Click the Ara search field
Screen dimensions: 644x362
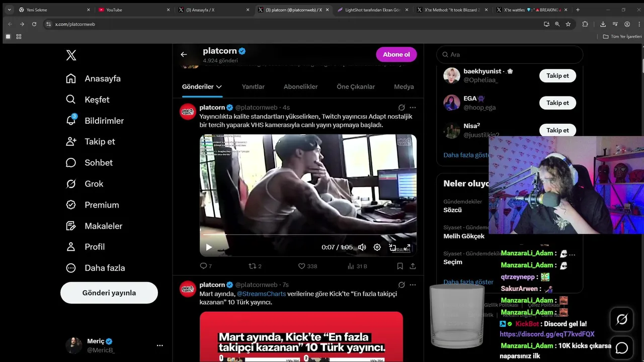pyautogui.click(x=510, y=54)
